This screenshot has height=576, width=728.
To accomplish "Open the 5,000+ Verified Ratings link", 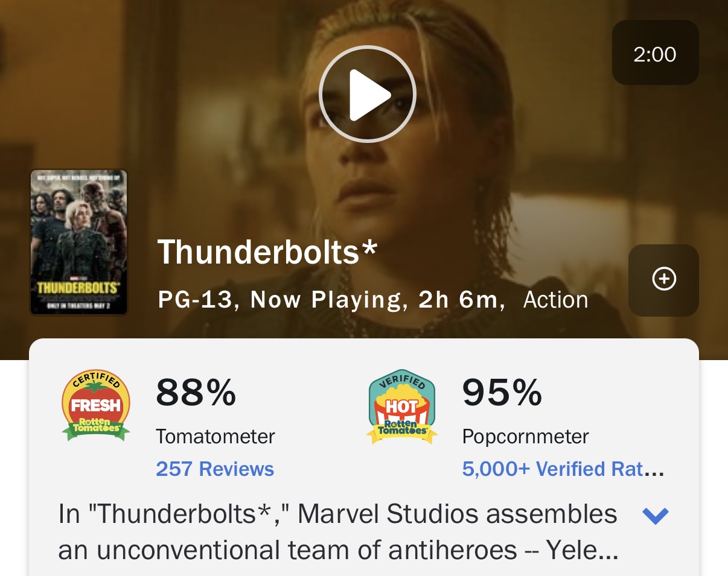I will [x=563, y=469].
